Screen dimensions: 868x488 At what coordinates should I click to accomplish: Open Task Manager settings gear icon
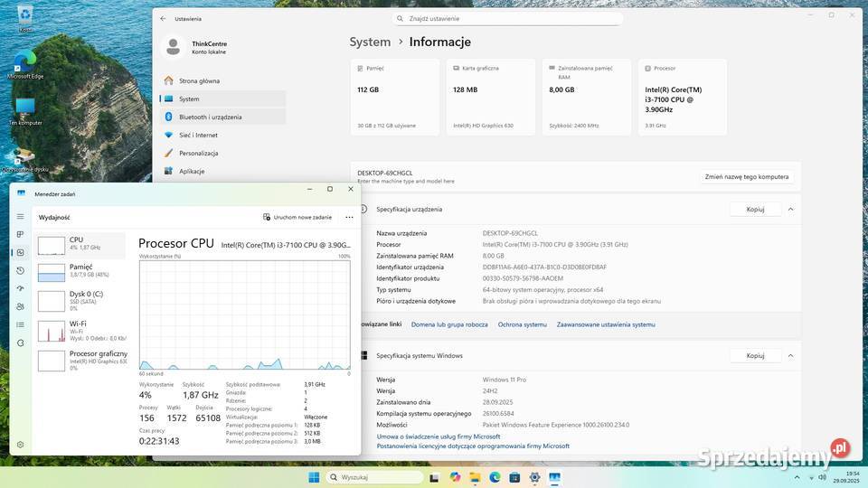(x=20, y=445)
